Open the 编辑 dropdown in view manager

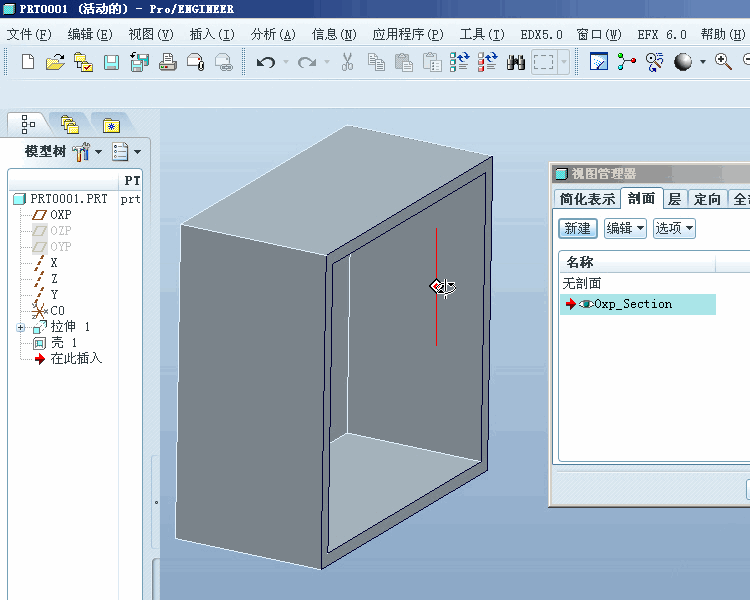pos(626,228)
